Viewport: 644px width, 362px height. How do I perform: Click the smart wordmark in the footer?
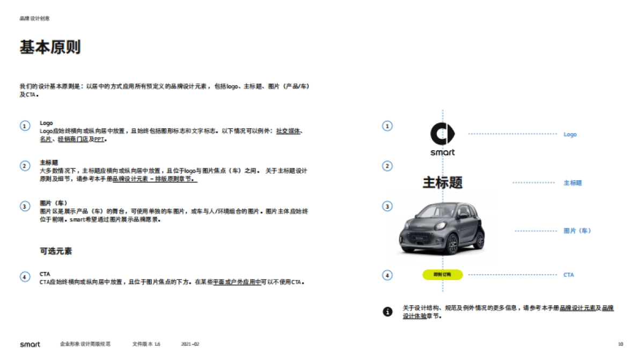[x=31, y=345]
